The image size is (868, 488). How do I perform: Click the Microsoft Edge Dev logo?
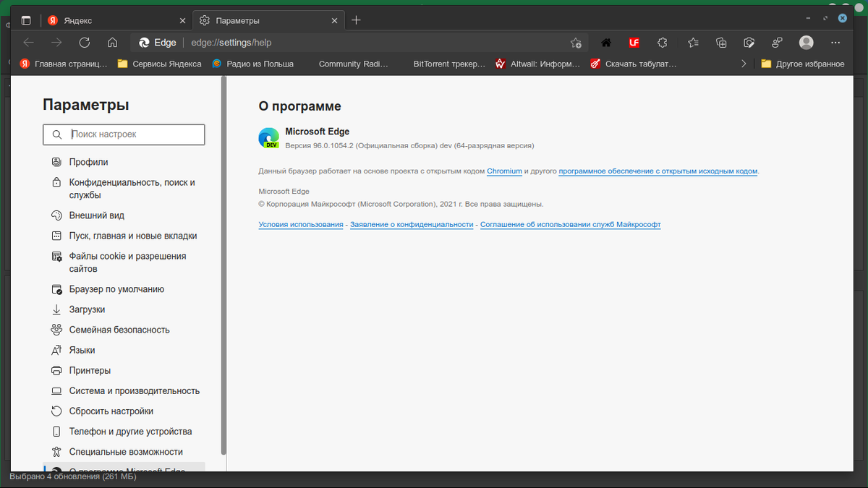pos(269,138)
